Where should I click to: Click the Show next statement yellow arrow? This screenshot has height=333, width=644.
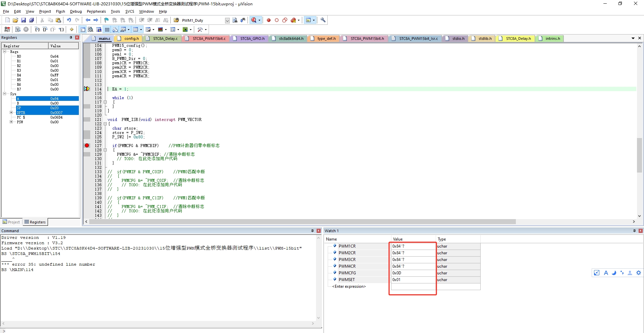click(x=72, y=29)
